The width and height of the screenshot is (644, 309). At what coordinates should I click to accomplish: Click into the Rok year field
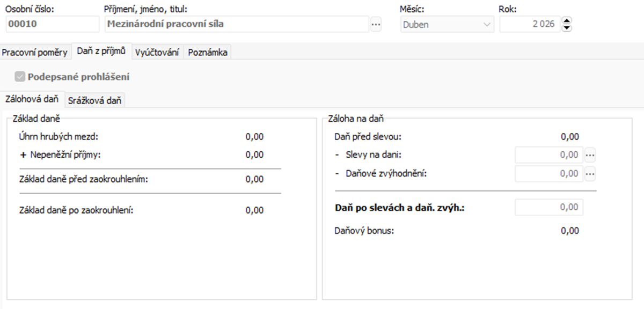click(x=529, y=24)
